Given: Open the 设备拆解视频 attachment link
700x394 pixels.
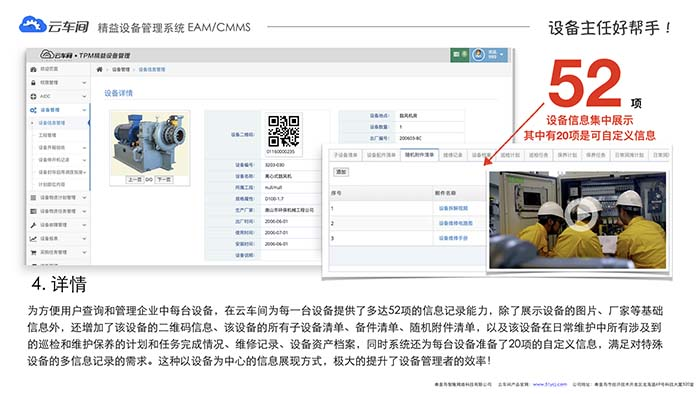Looking at the screenshot, I should click(x=453, y=208).
